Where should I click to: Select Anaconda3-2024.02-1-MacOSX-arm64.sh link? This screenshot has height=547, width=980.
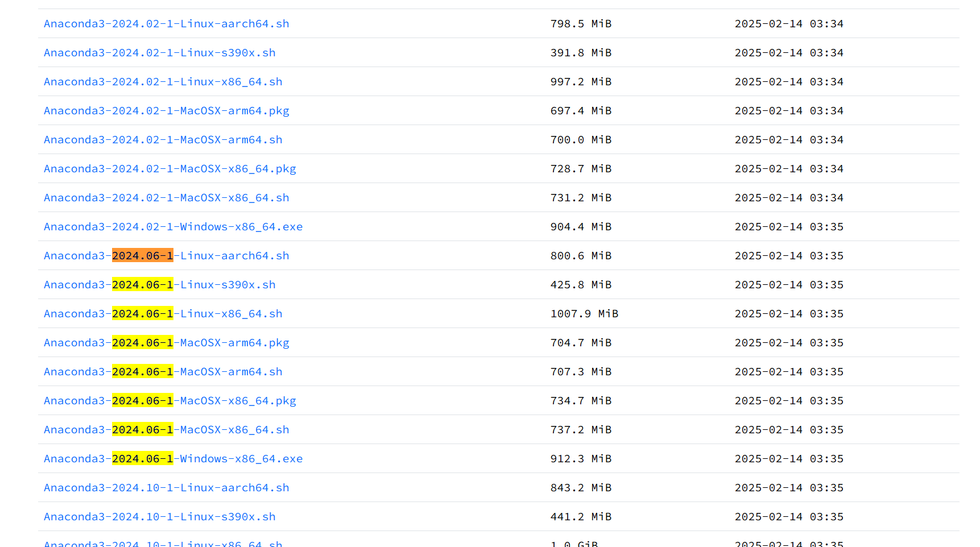pyautogui.click(x=163, y=140)
